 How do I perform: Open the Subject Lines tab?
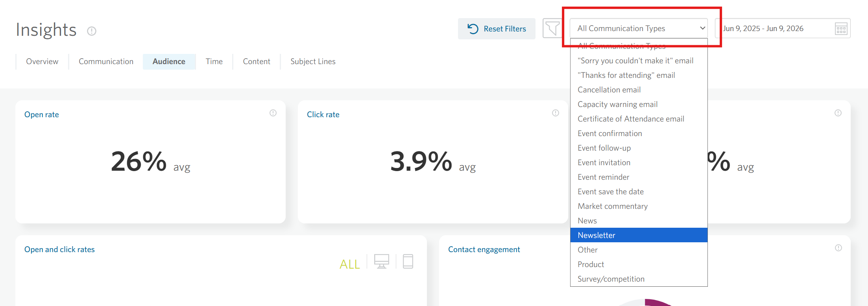point(313,62)
